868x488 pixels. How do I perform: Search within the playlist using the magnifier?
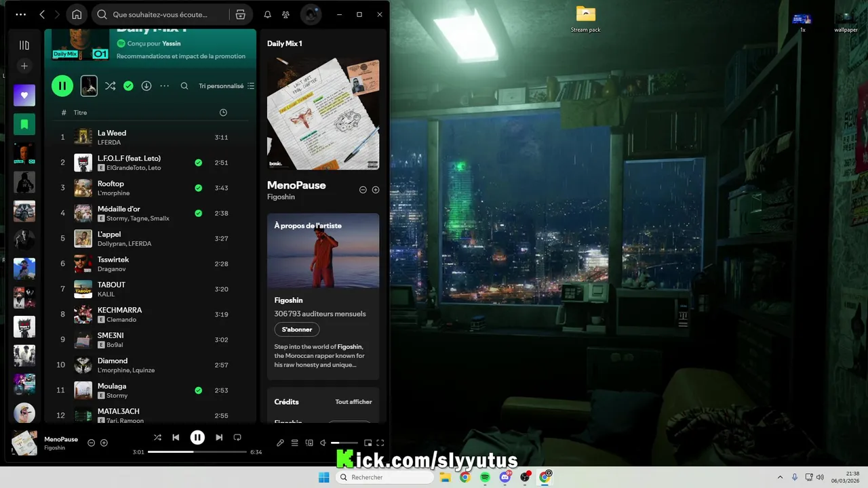pos(184,86)
